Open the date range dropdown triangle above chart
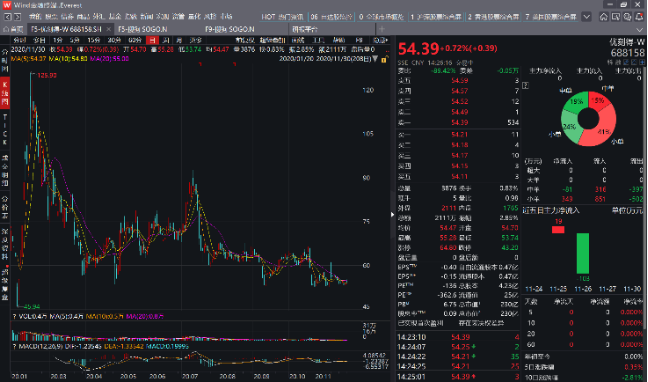Viewport: 648px width, 382px height. point(375,59)
